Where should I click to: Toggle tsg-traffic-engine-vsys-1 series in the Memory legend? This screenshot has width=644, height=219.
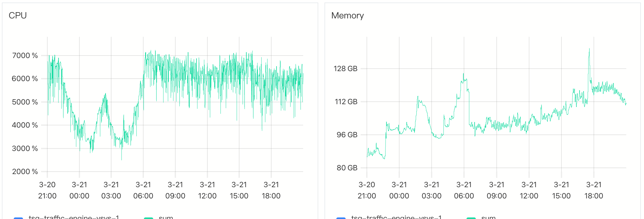coord(396,217)
